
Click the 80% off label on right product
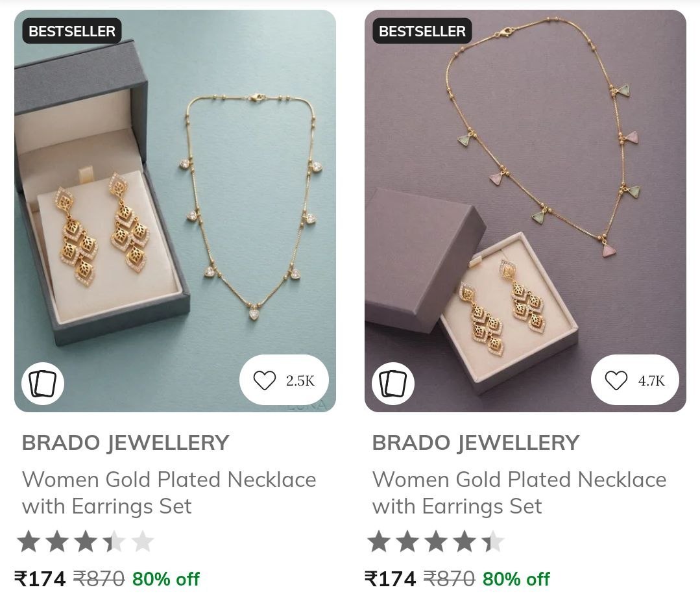point(516,579)
